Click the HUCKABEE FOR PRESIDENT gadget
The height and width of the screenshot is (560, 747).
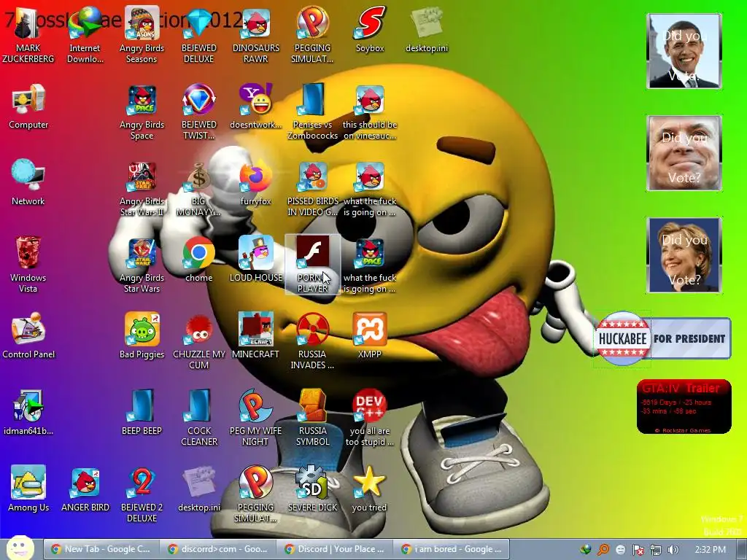tap(662, 338)
